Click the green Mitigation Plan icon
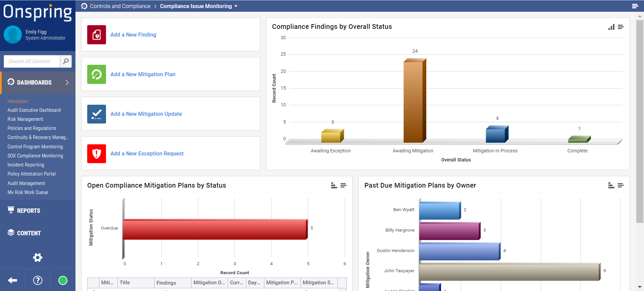 [x=97, y=74]
